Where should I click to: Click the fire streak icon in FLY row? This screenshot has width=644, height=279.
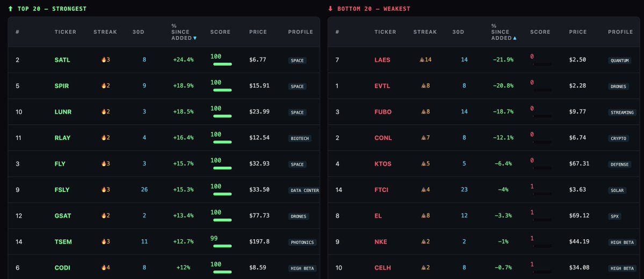pyautogui.click(x=104, y=163)
